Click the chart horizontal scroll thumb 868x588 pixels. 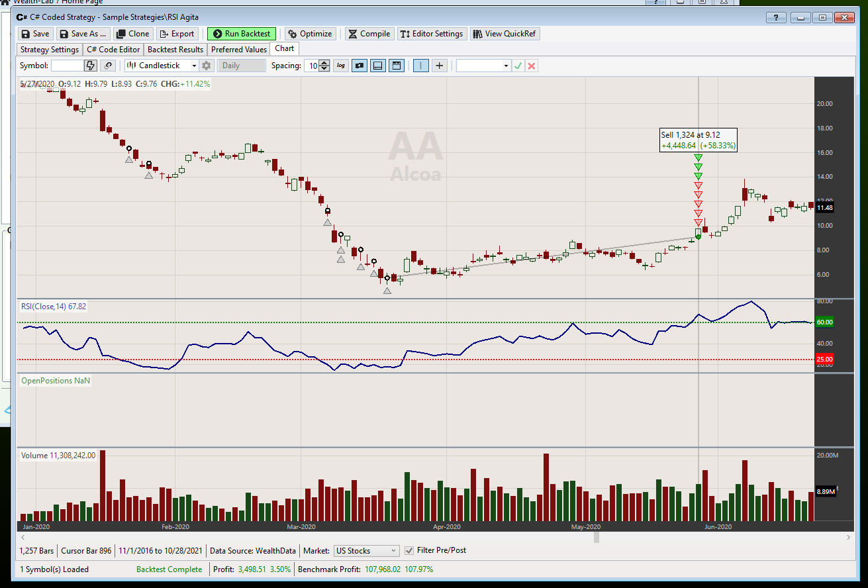596,538
